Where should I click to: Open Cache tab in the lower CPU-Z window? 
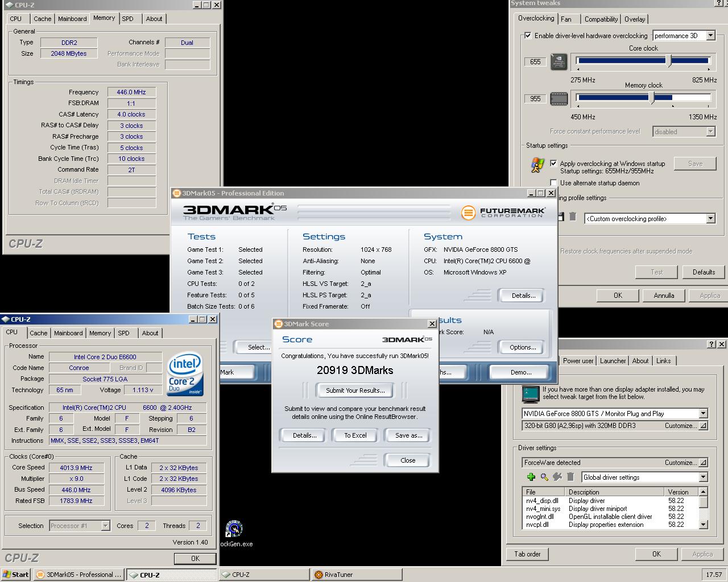(x=39, y=333)
